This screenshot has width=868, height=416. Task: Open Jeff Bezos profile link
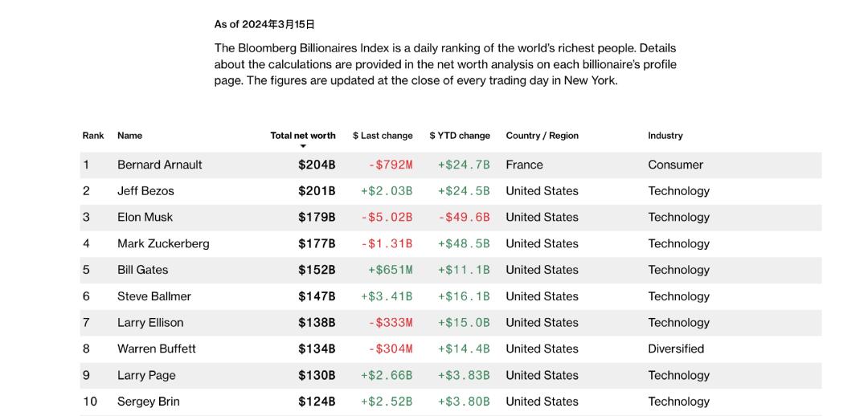pyautogui.click(x=145, y=191)
